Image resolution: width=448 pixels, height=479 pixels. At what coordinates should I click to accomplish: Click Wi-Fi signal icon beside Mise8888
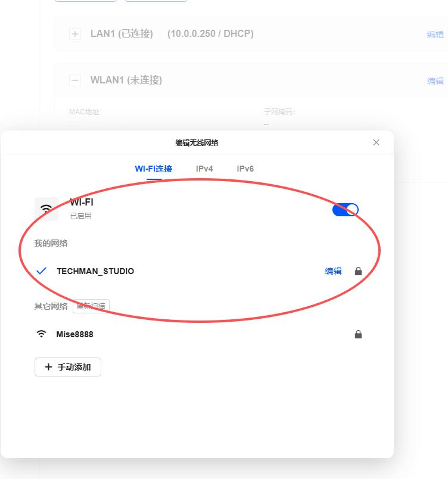(41, 334)
